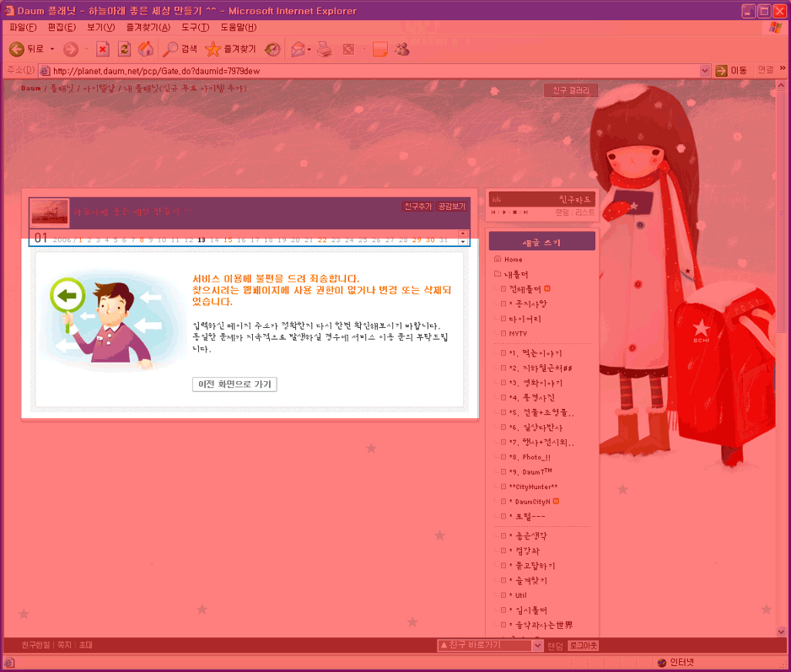Skip to previous track in sidebar player
This screenshot has height=672, width=791.
tap(493, 212)
